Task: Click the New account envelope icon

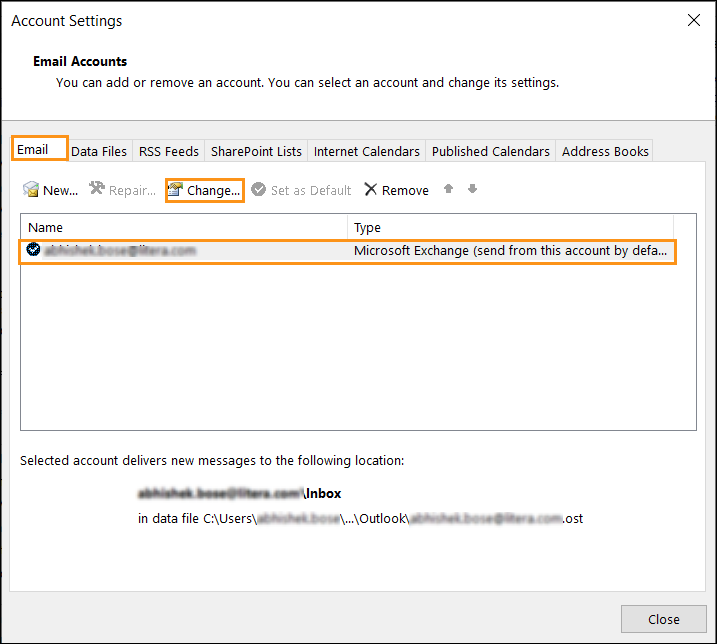Action: tap(31, 189)
